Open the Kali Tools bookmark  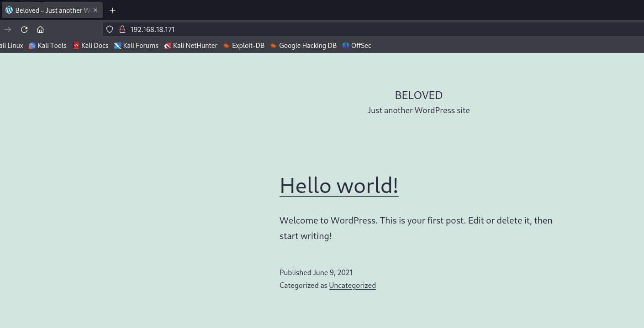[48, 46]
